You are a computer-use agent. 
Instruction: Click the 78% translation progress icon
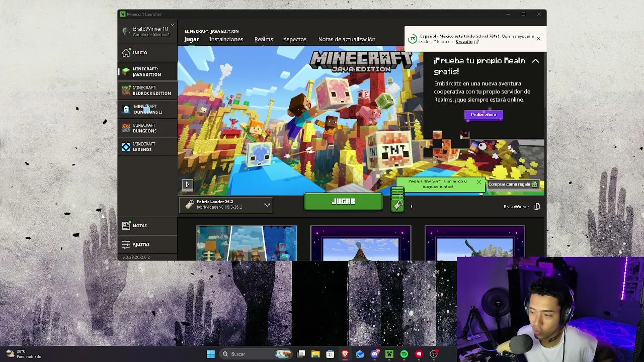point(413,39)
